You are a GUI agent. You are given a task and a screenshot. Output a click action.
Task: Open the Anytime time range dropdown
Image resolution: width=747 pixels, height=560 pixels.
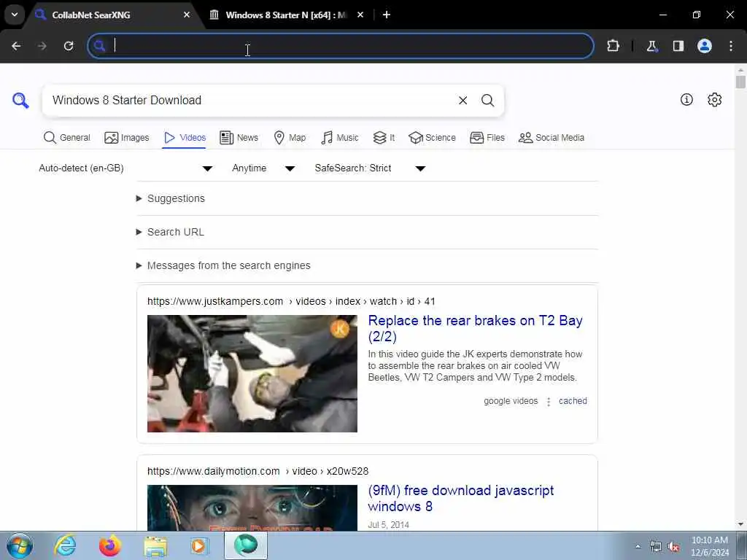[263, 168]
